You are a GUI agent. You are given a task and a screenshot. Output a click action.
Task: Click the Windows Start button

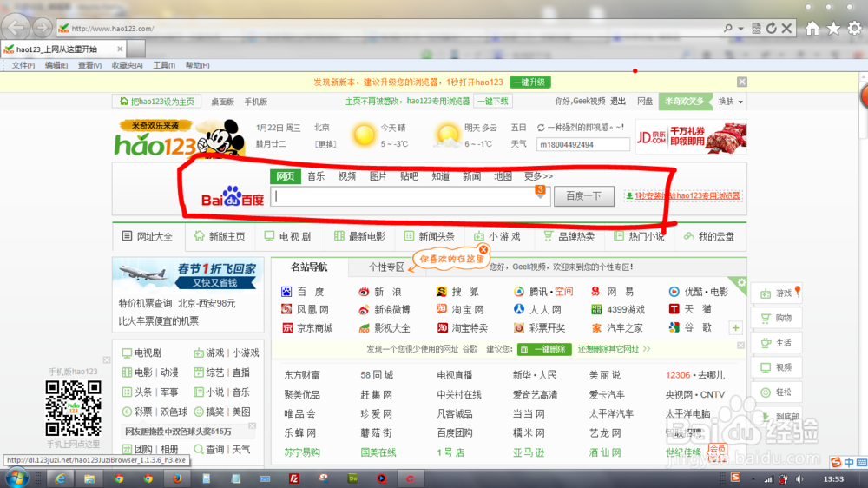[x=16, y=478]
